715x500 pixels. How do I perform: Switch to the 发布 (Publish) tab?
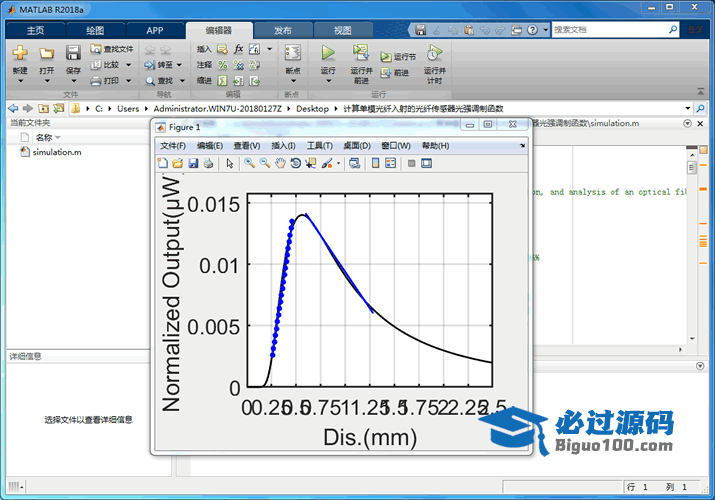coord(283,31)
